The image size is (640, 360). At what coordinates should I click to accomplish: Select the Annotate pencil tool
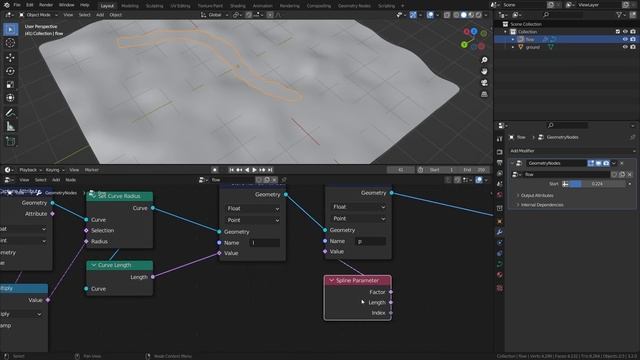click(x=10, y=113)
